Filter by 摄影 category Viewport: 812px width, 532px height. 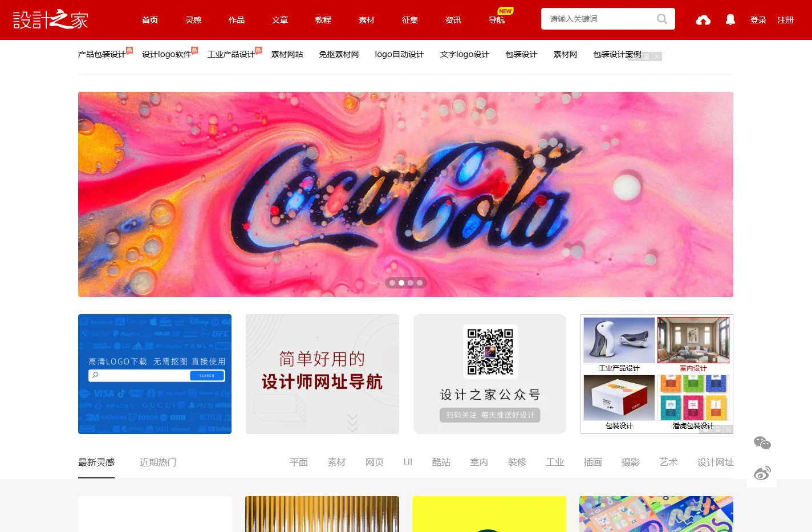[x=631, y=462]
